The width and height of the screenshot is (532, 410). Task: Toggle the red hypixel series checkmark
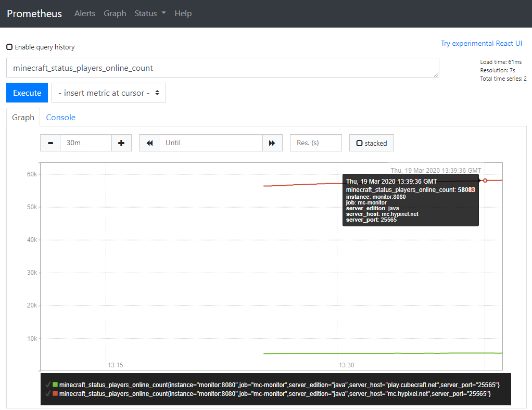[48, 394]
